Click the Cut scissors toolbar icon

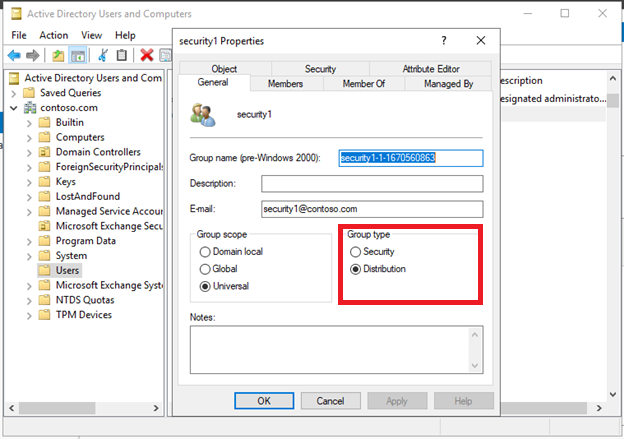(103, 55)
